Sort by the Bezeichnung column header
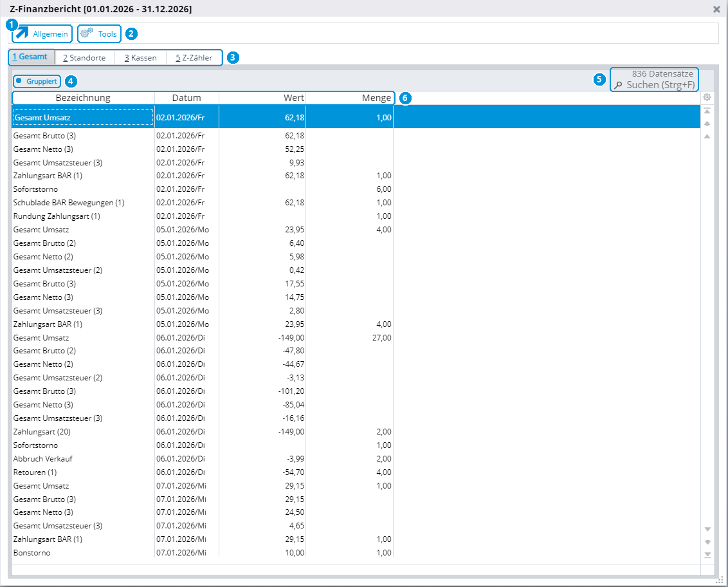 point(83,98)
